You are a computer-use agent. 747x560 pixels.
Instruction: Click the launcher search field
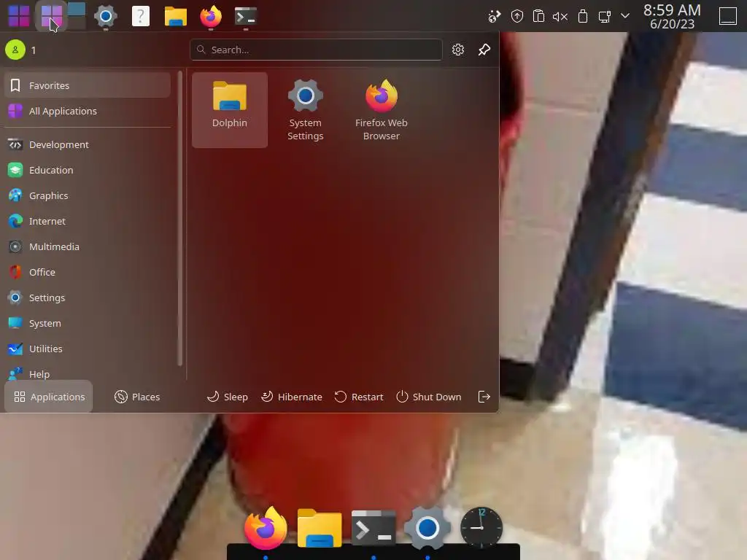pyautogui.click(x=317, y=50)
